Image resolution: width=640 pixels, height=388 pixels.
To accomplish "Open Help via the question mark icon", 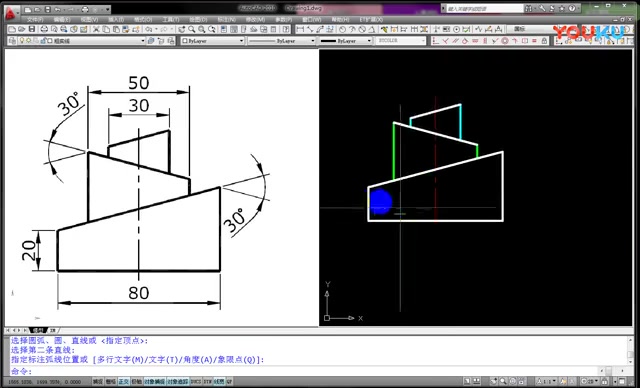I will coord(572,8).
